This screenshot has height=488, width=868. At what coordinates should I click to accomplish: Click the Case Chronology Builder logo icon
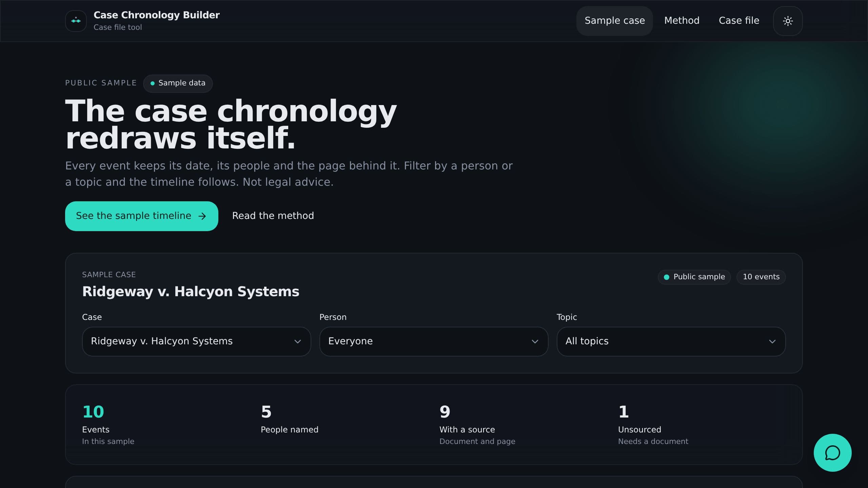[76, 21]
